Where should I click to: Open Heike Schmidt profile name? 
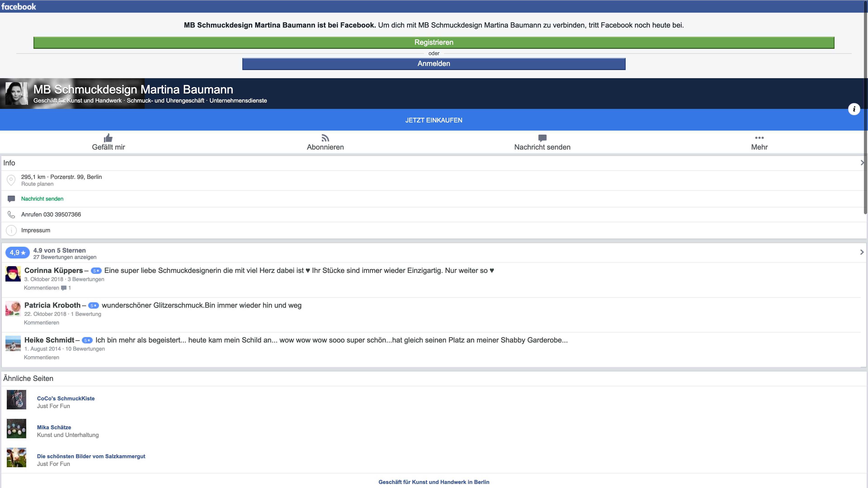(49, 340)
